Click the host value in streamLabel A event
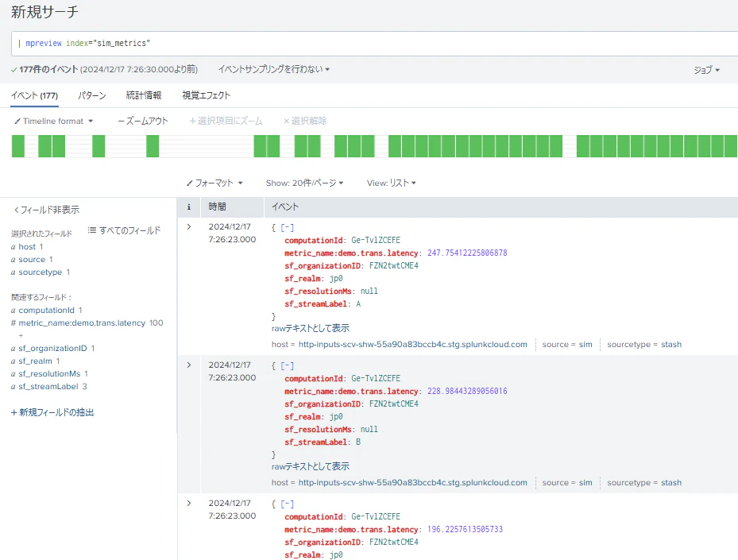The width and height of the screenshot is (738, 560). (413, 345)
